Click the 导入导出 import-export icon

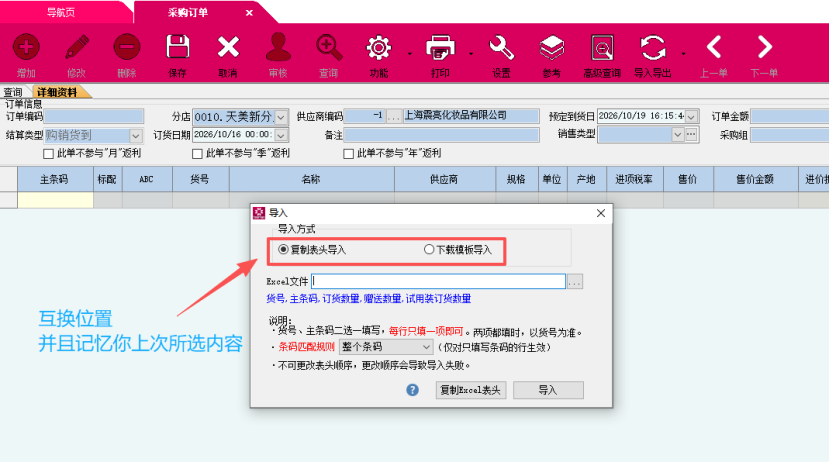(x=653, y=48)
